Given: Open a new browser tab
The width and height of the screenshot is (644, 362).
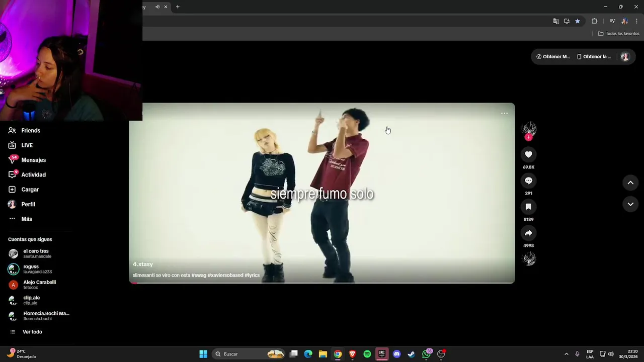Looking at the screenshot, I should click(x=178, y=7).
